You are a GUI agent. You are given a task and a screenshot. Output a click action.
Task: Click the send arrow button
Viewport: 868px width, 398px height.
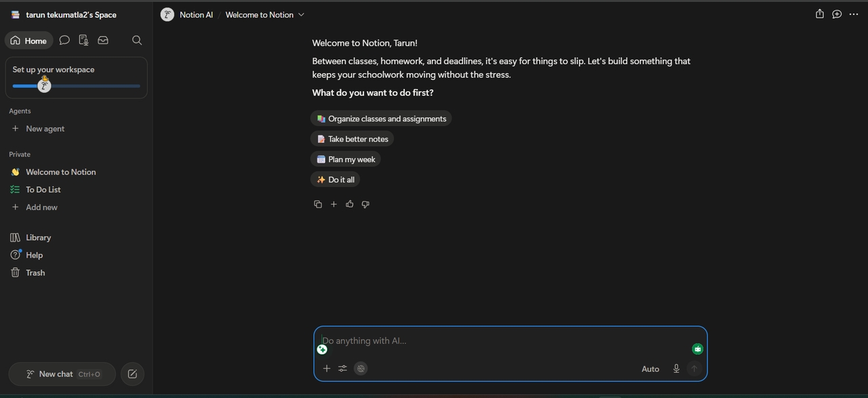point(694,369)
